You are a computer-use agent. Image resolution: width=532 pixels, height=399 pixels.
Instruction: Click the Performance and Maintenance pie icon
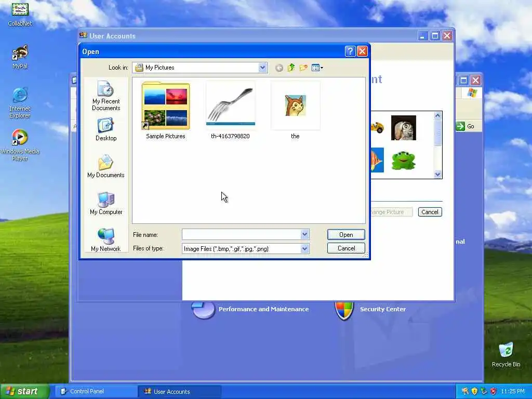203,309
